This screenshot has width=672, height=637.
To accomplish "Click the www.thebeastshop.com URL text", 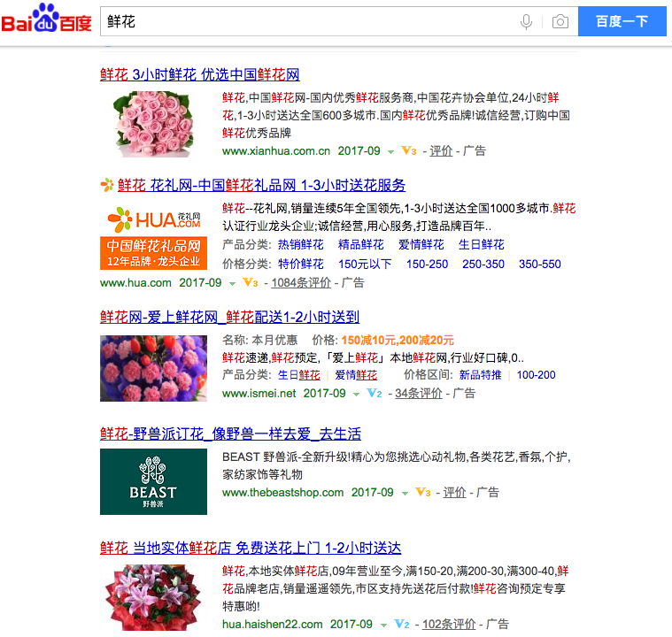I will point(282,493).
